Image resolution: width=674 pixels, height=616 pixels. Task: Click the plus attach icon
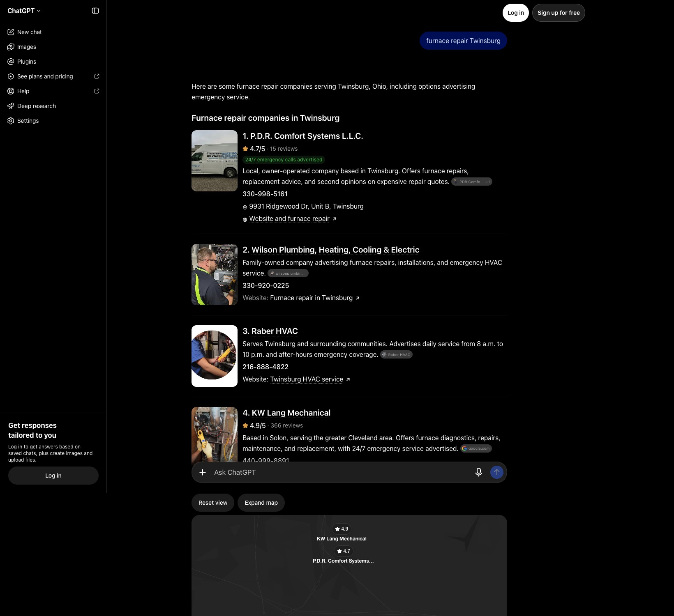tap(203, 472)
